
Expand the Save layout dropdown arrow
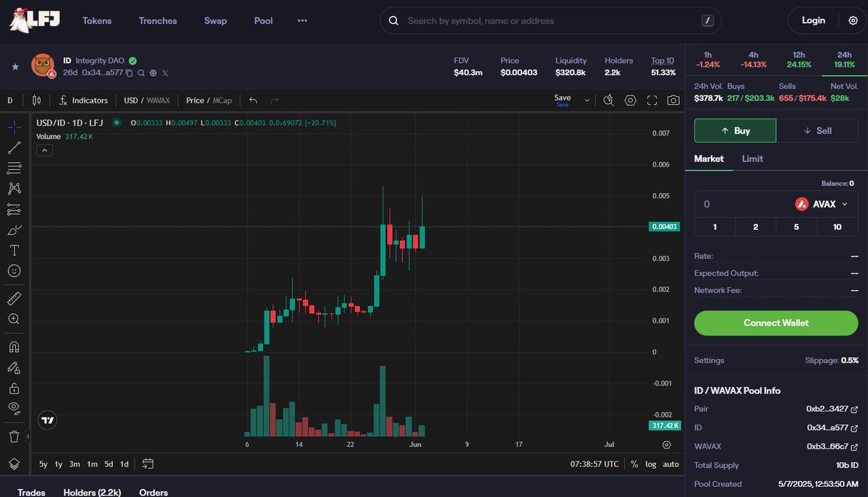click(587, 101)
